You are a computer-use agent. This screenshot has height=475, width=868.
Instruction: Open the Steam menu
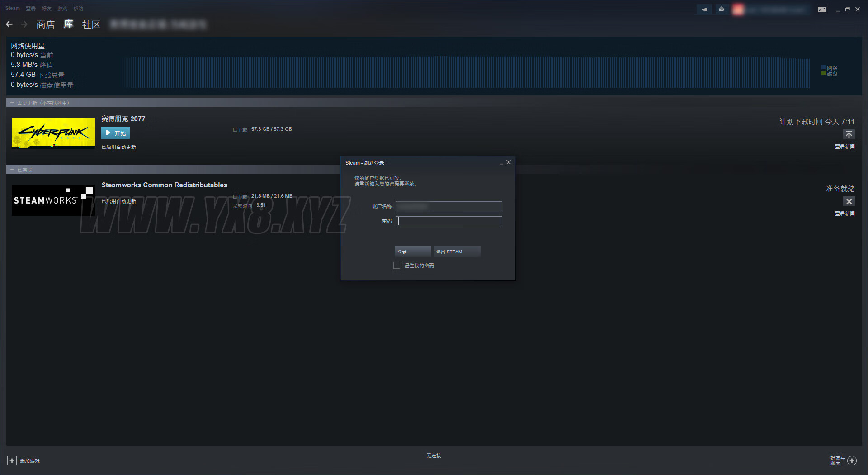click(x=13, y=8)
